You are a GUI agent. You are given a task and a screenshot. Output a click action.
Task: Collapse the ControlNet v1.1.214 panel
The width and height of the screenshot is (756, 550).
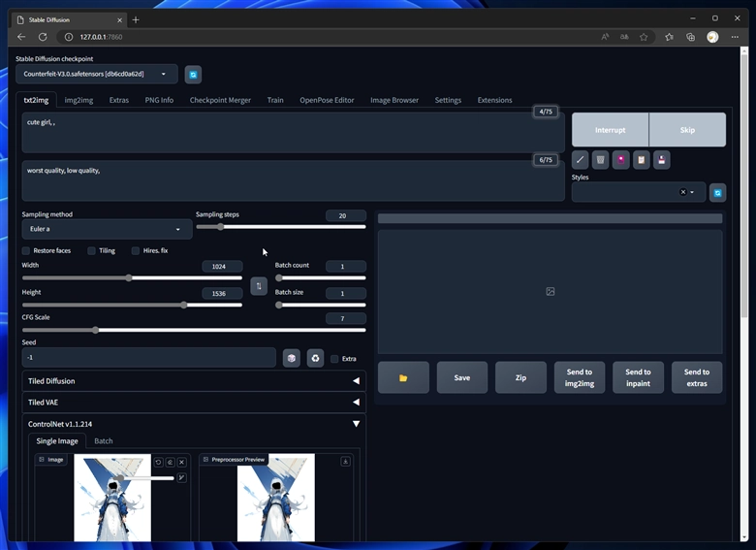coord(356,424)
